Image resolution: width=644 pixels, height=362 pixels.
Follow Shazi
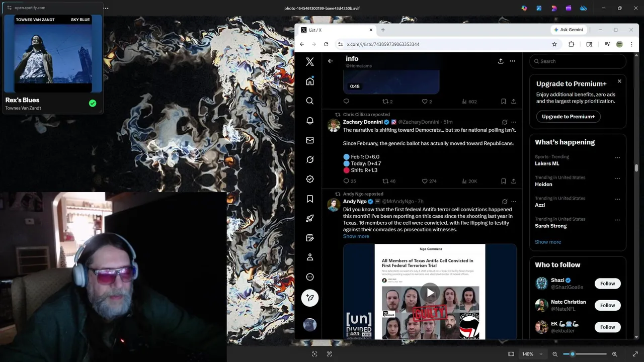[x=607, y=284]
